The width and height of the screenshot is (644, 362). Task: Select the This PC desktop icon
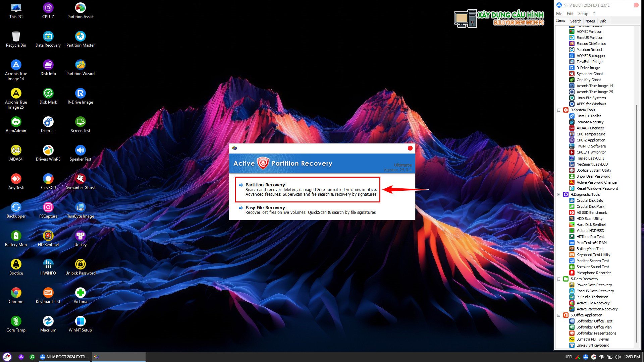pyautogui.click(x=16, y=10)
